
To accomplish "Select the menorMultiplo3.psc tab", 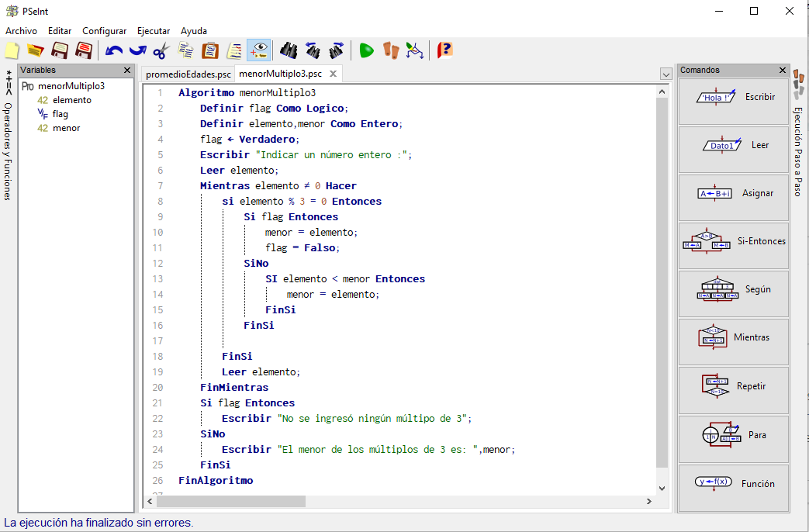I will [x=280, y=74].
